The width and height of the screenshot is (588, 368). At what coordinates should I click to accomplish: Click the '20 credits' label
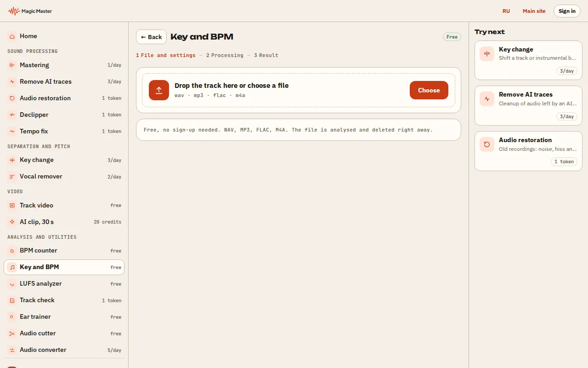[x=107, y=222]
